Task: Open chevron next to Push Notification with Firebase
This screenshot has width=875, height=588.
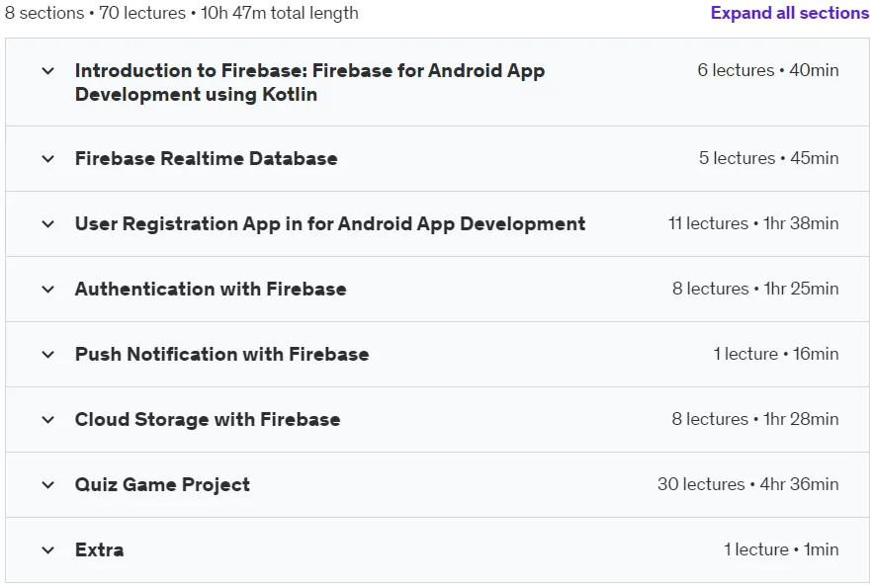Action: click(48, 355)
